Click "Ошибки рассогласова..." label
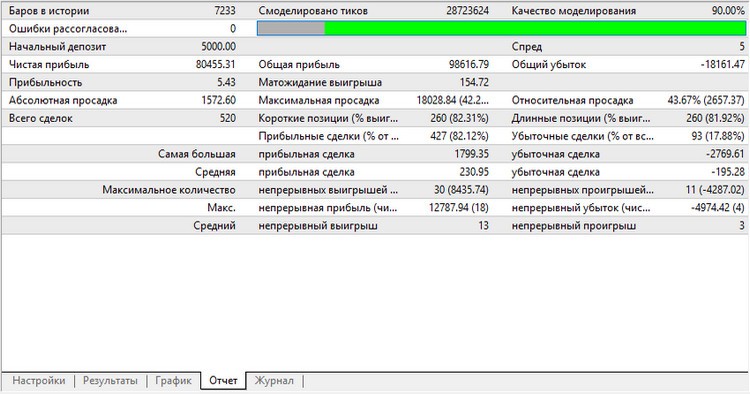The height and width of the screenshot is (394, 750). point(68,29)
